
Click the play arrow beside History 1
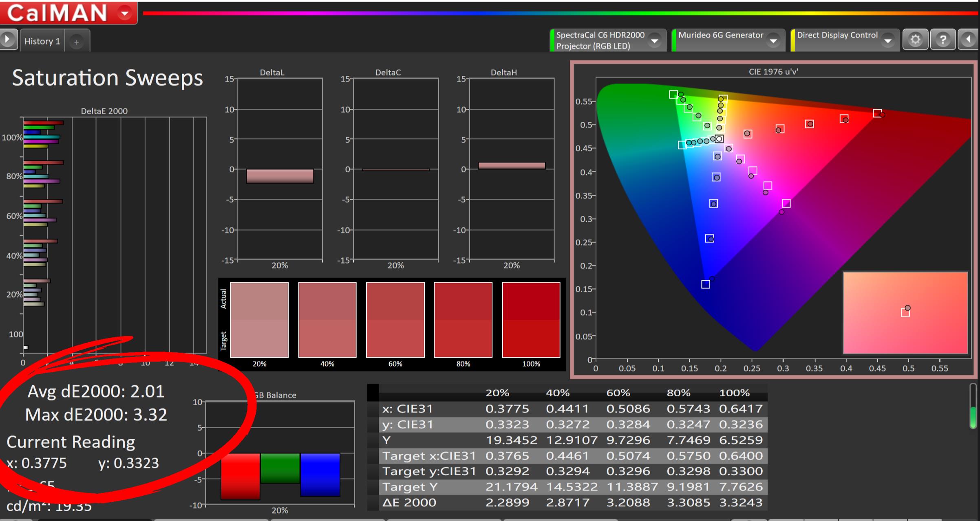7,40
